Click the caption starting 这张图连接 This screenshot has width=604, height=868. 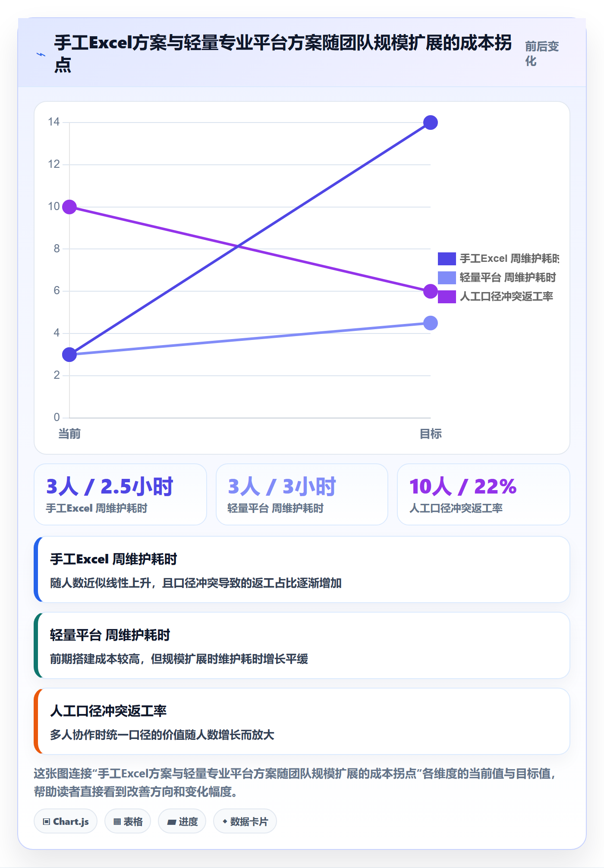(x=295, y=782)
